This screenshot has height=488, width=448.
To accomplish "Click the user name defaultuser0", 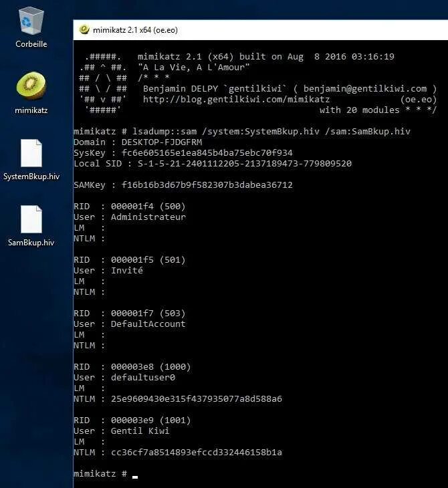I will 143,378.
